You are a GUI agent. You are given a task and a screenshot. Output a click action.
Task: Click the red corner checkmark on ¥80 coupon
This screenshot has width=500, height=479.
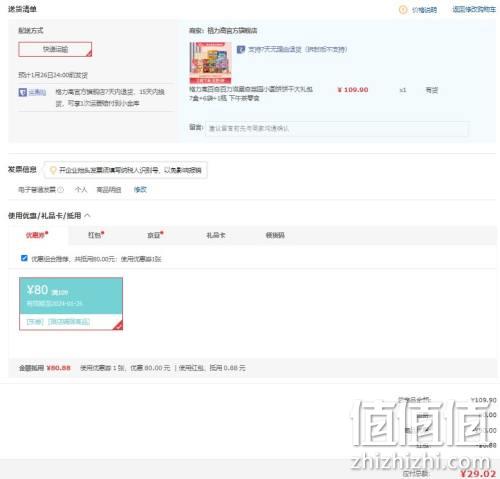tap(118, 325)
